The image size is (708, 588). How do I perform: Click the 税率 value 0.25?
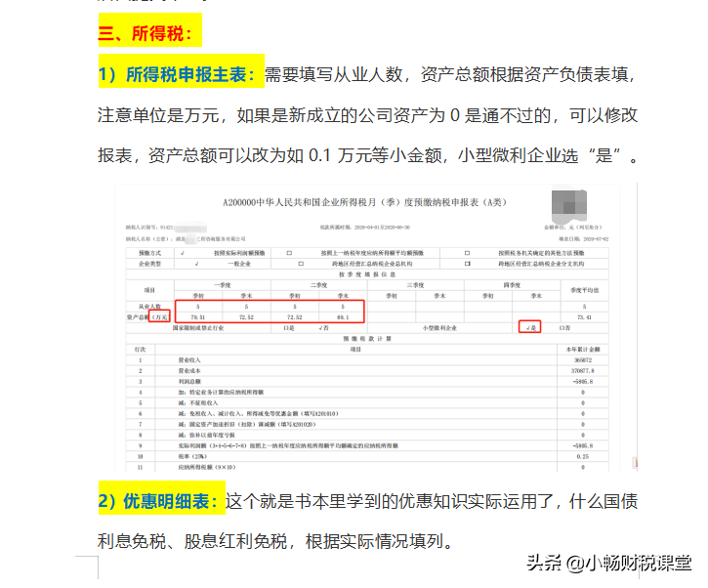tap(582, 456)
